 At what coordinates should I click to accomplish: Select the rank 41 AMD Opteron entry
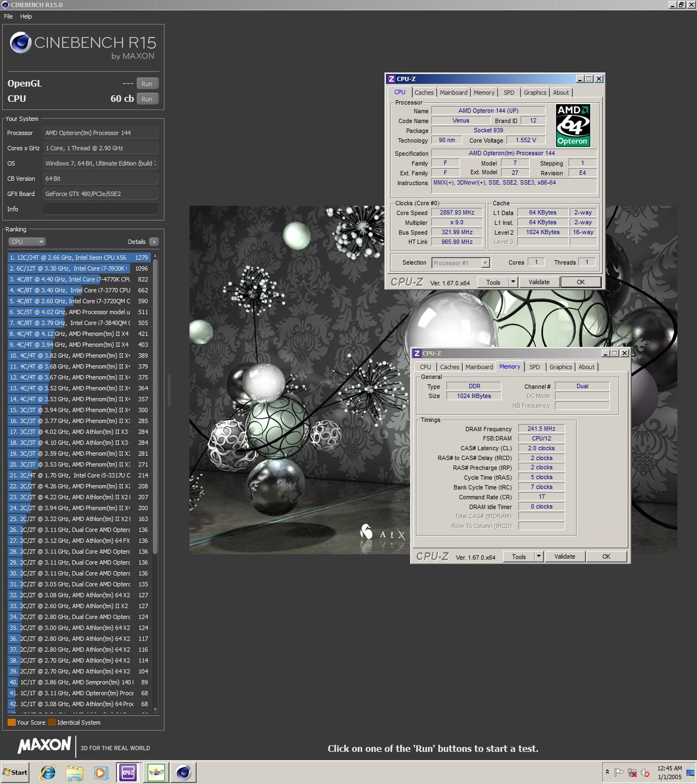pos(79,693)
